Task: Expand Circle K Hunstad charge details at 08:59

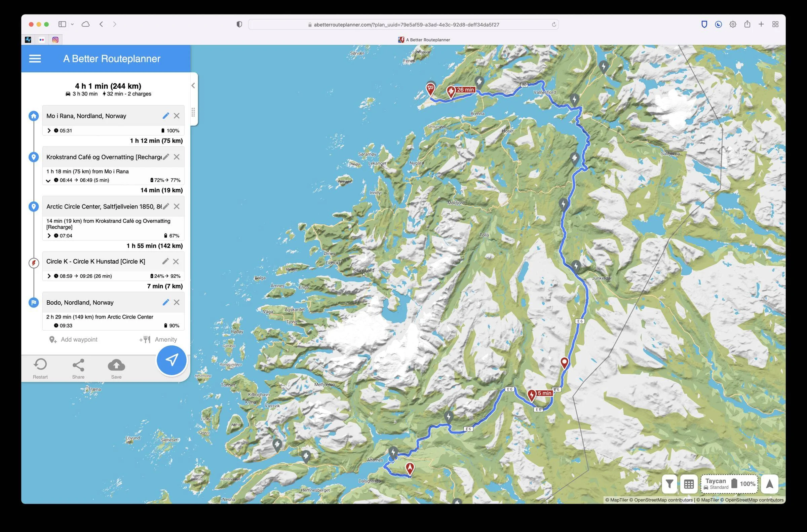Action: click(x=49, y=276)
